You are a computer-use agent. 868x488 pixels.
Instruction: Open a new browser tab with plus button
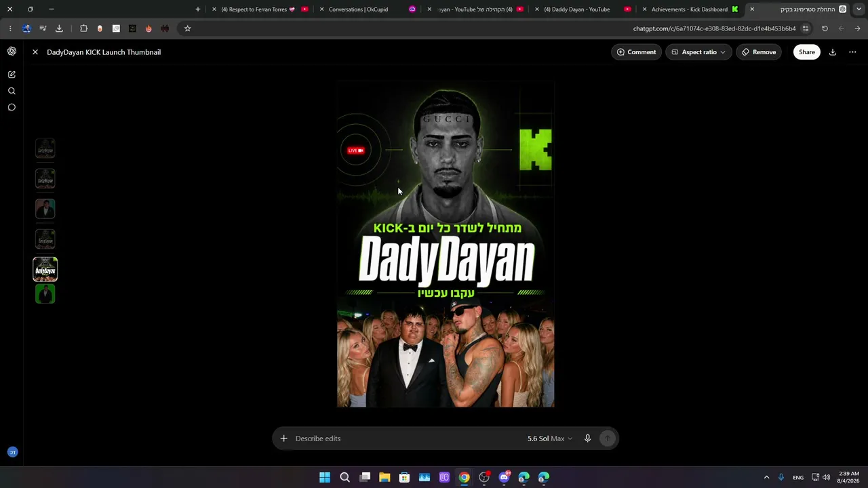(x=198, y=9)
